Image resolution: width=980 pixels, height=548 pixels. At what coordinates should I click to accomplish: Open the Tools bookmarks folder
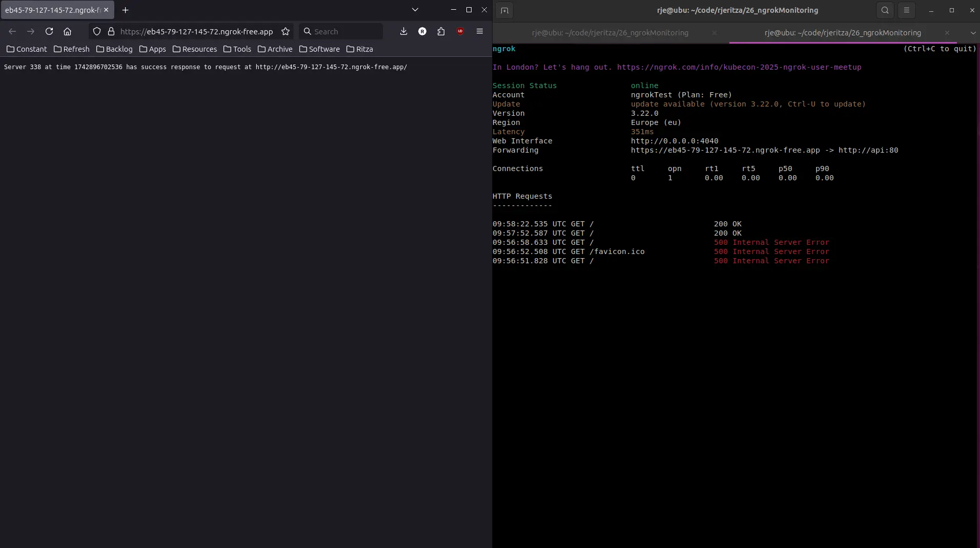pyautogui.click(x=237, y=49)
